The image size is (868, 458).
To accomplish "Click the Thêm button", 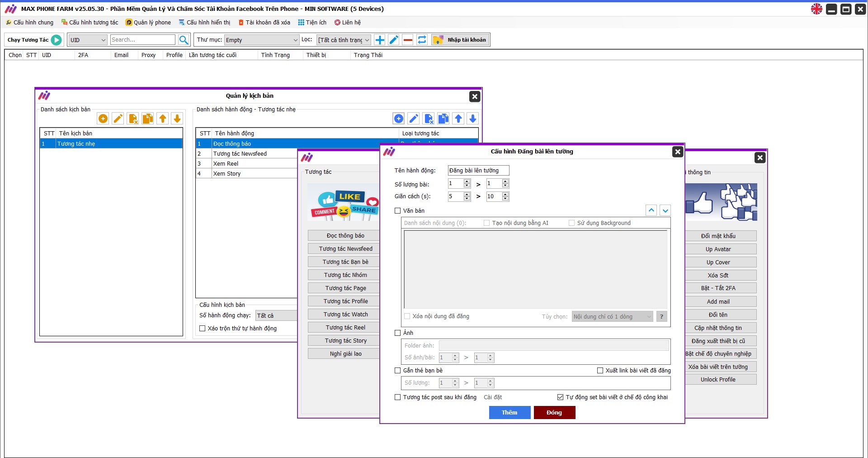I will click(509, 413).
